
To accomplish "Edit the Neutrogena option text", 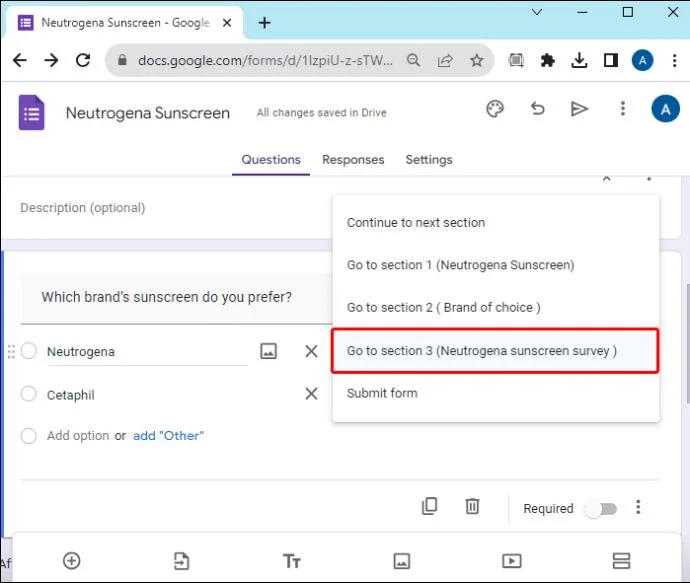I will pos(147,352).
